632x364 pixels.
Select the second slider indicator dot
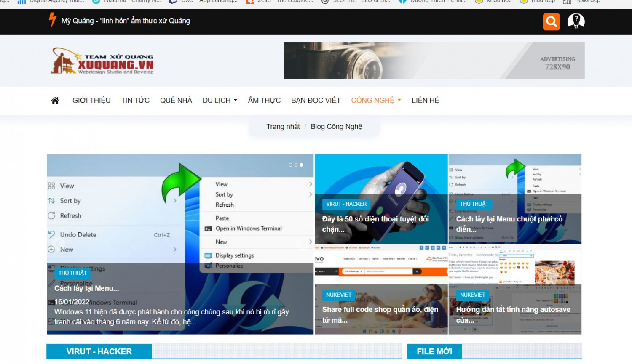(x=296, y=165)
